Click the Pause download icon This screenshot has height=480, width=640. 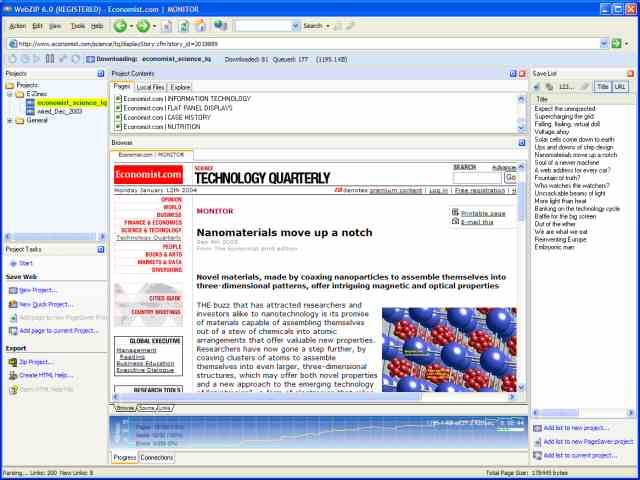pos(50,59)
